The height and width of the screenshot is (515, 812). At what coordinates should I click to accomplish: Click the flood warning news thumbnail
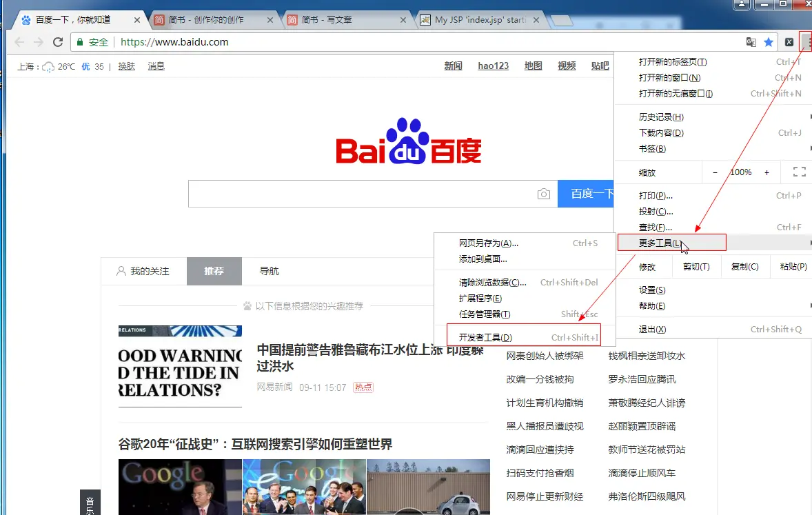(180, 366)
